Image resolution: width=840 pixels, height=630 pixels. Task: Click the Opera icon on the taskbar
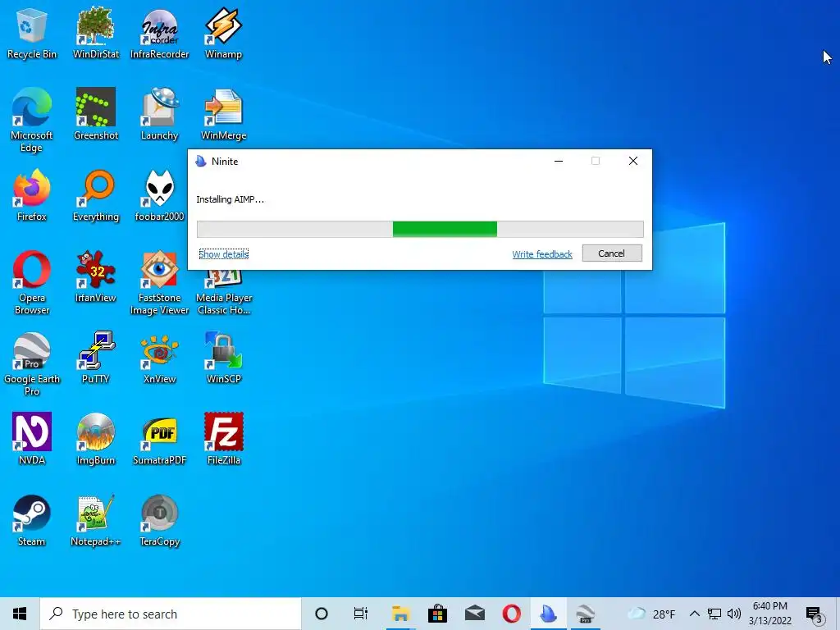[x=512, y=614]
